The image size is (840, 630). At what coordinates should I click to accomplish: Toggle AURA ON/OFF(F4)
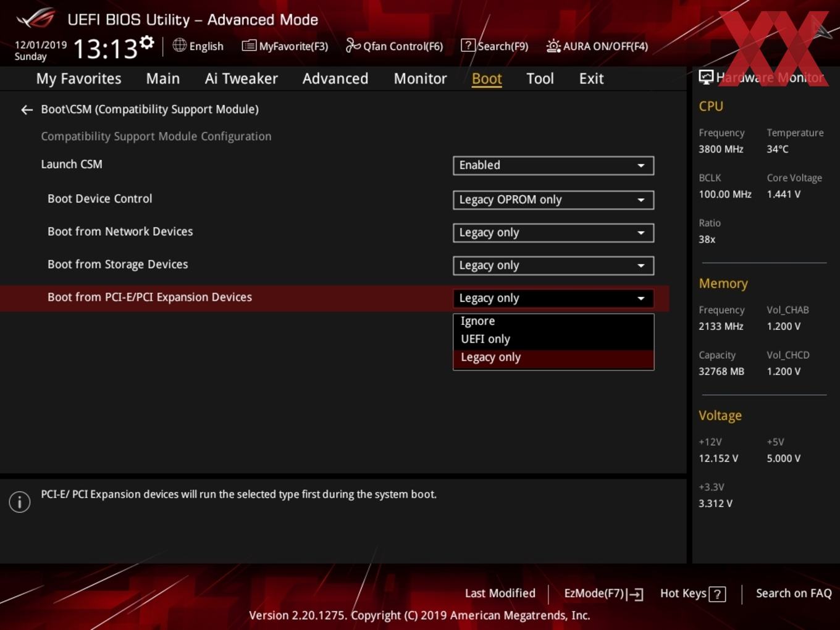pyautogui.click(x=597, y=46)
